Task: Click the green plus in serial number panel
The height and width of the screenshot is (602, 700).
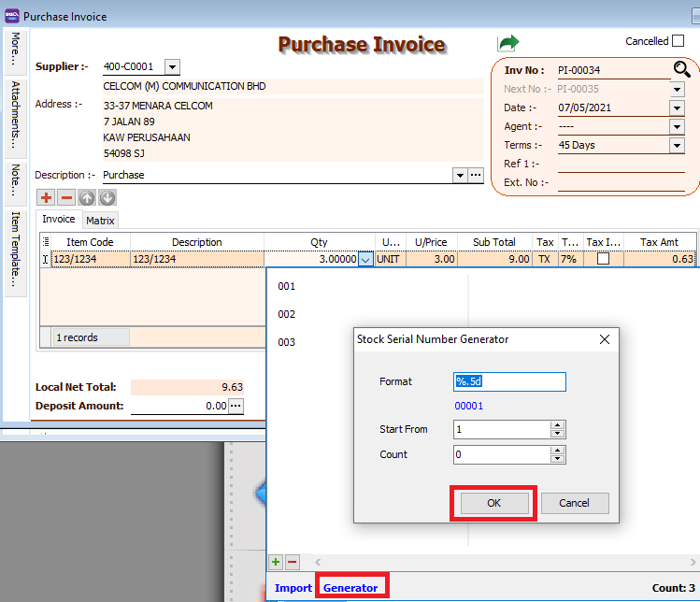Action: [x=276, y=562]
